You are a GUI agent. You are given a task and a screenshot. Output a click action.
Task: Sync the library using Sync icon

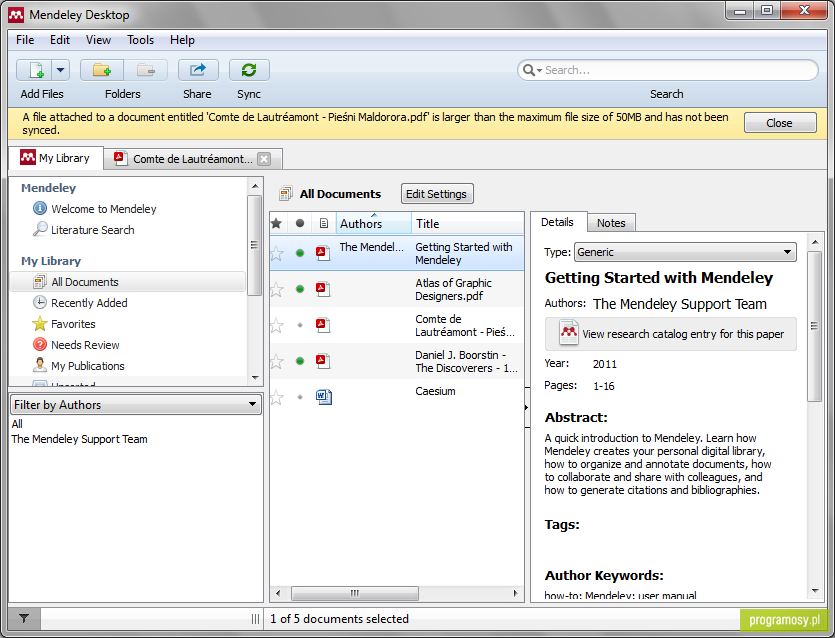[x=249, y=70]
